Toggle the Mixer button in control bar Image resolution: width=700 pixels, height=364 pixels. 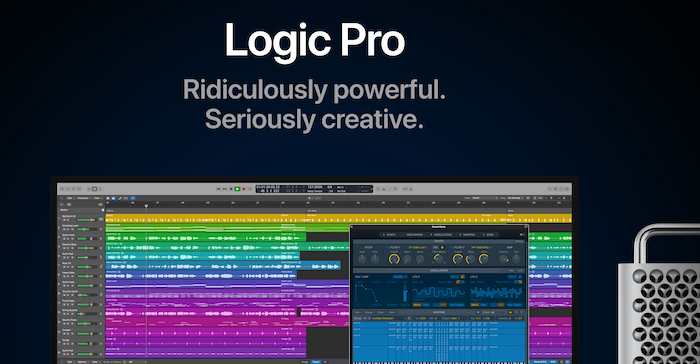[x=94, y=189]
